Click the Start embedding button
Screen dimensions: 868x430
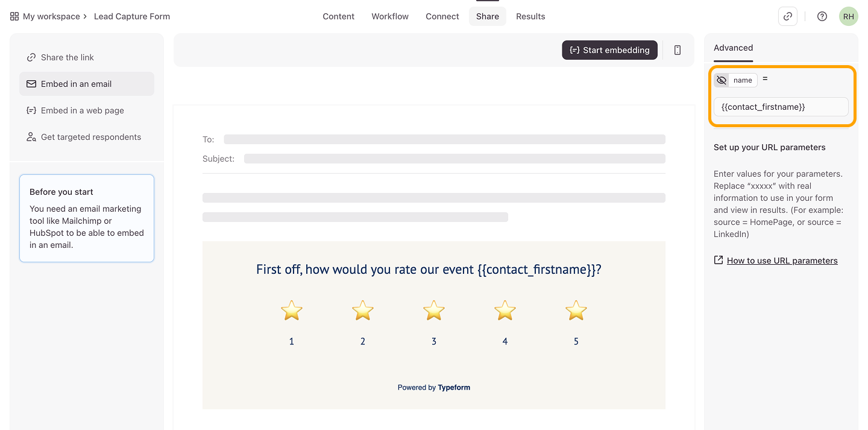pyautogui.click(x=609, y=50)
